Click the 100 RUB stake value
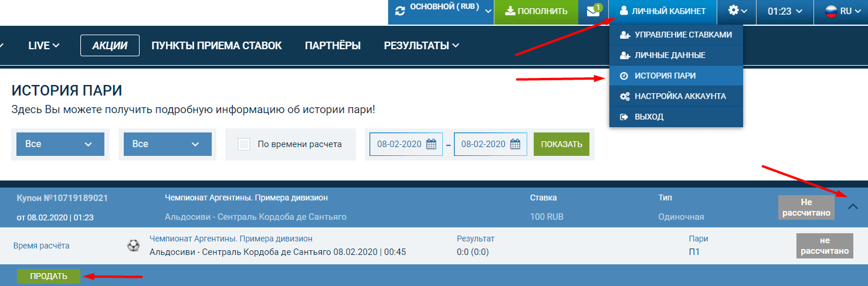 tap(547, 217)
